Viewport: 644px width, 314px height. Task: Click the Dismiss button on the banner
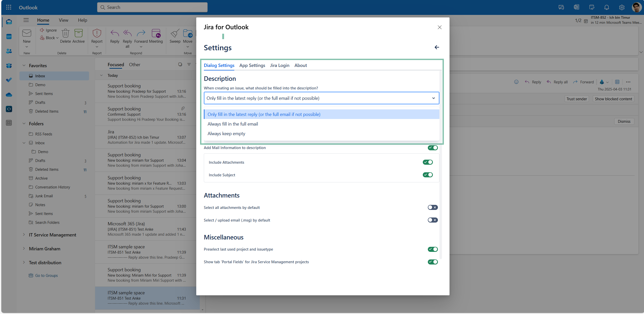pyautogui.click(x=624, y=121)
